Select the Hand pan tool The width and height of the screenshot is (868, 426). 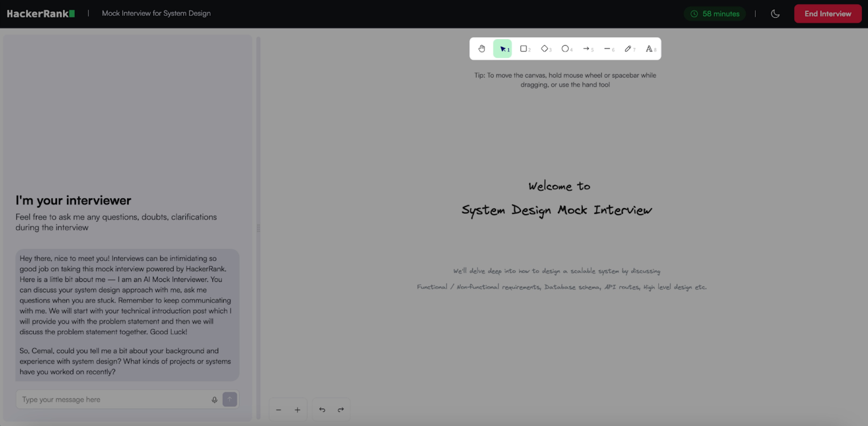click(x=482, y=49)
